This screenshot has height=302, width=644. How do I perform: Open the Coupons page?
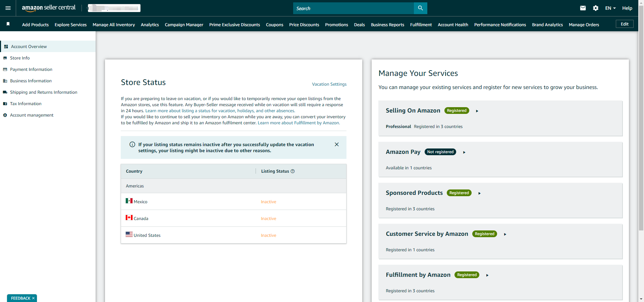tap(274, 25)
